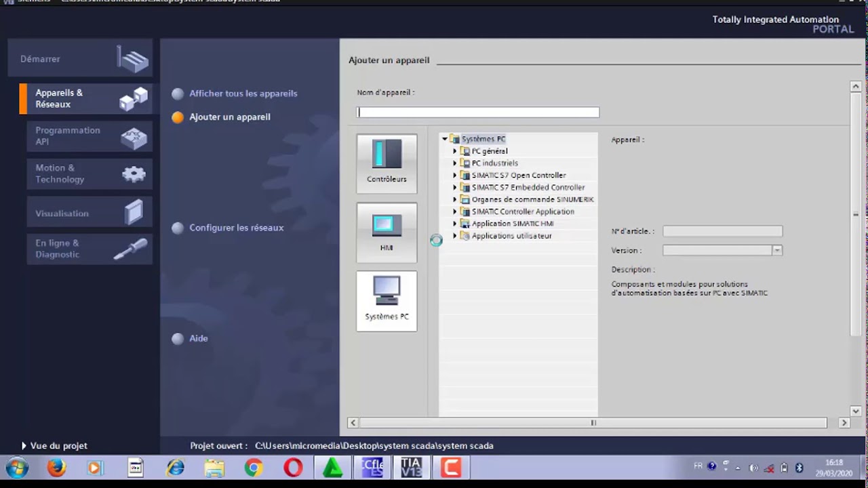Select the HMI device category
The height and width of the screenshot is (488, 868).
pyautogui.click(x=387, y=232)
